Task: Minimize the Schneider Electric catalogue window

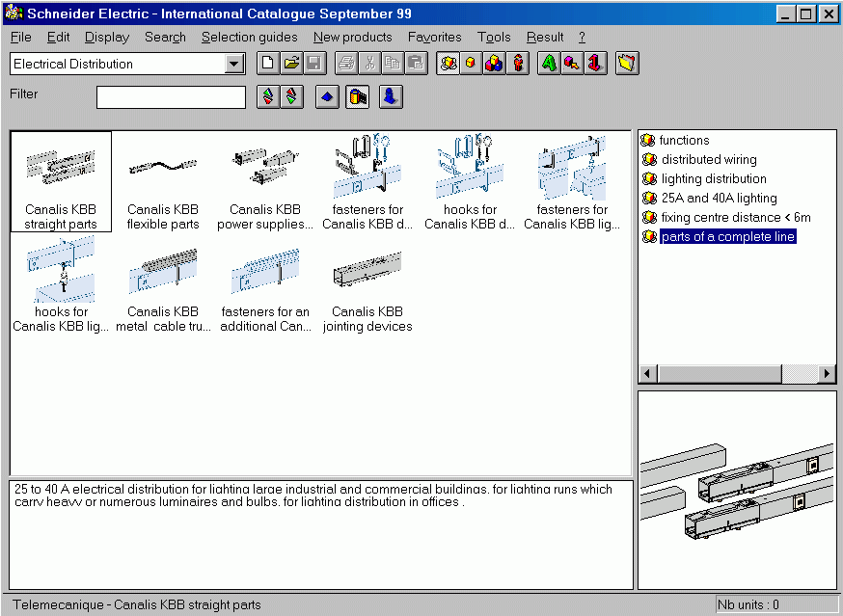Action: click(785, 13)
